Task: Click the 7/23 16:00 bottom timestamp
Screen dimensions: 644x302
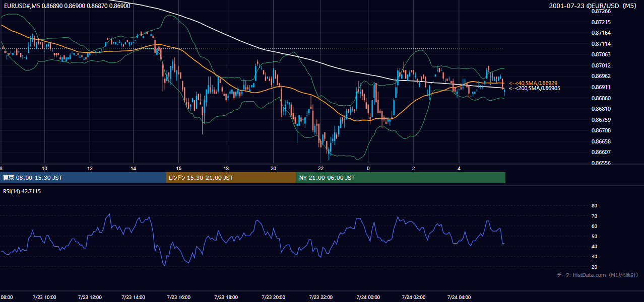Action: coord(179,297)
